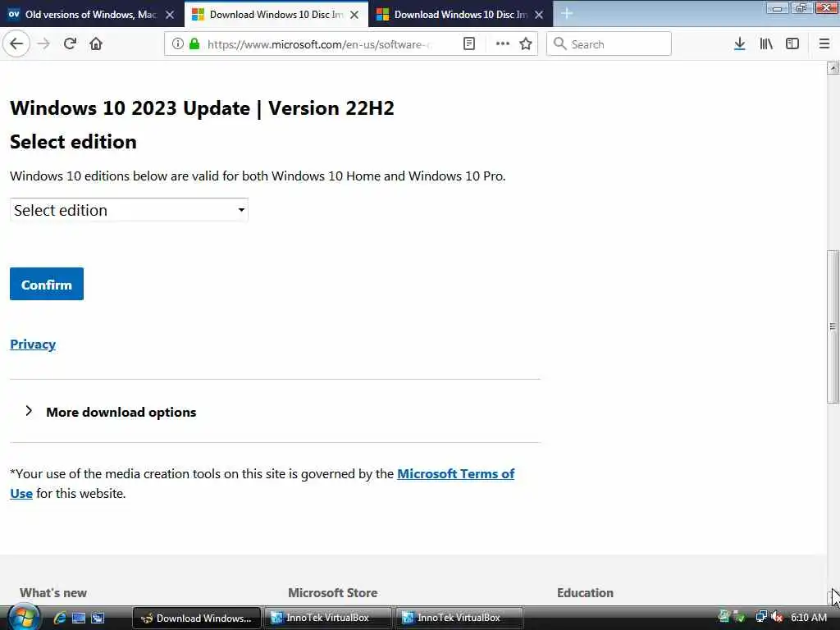Close the Old versions of Windows tab
The image size is (840, 630).
tap(170, 15)
